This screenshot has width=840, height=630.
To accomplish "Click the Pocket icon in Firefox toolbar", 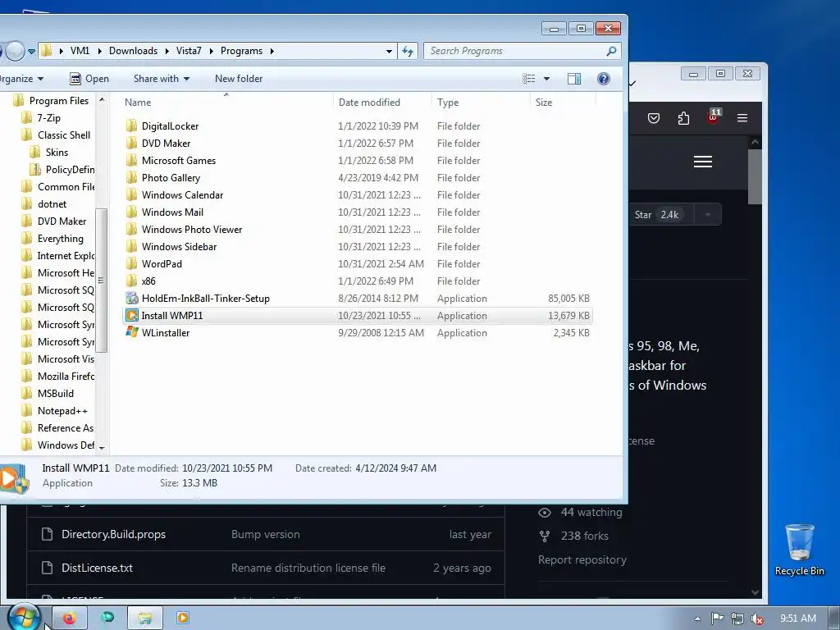I will click(x=654, y=118).
